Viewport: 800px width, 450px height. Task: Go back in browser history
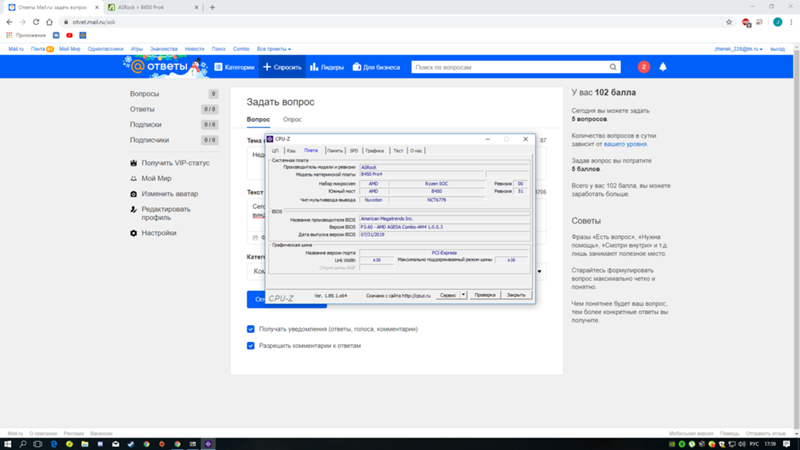(x=9, y=22)
